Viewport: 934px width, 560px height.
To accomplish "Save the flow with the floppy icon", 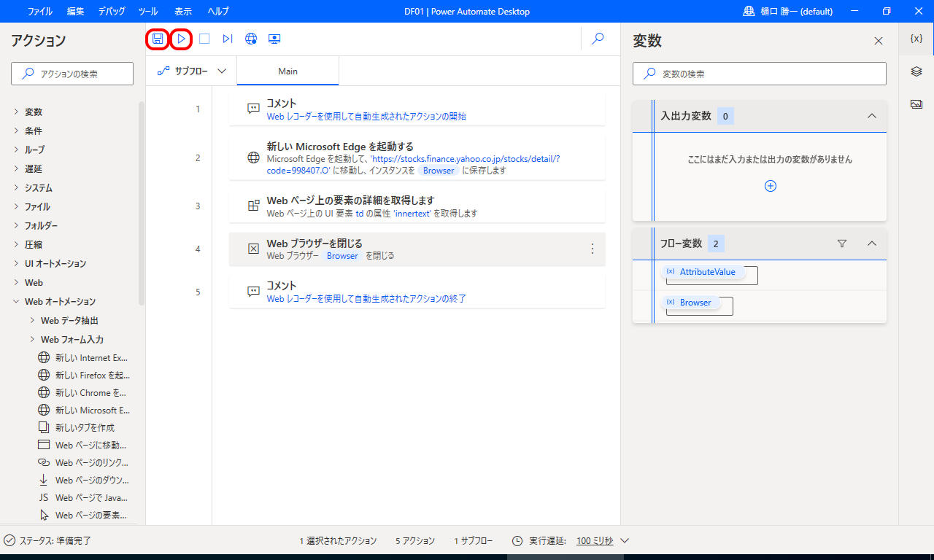I will [158, 39].
